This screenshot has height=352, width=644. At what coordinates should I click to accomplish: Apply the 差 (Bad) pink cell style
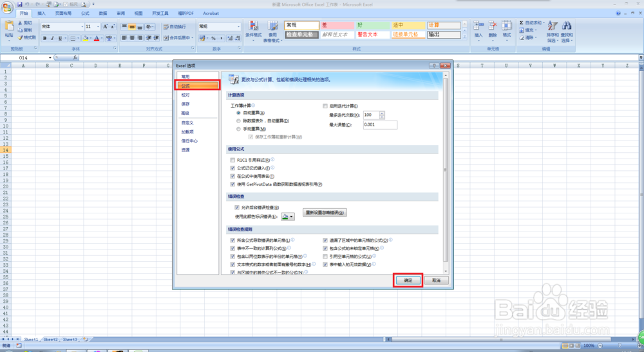[x=337, y=25]
